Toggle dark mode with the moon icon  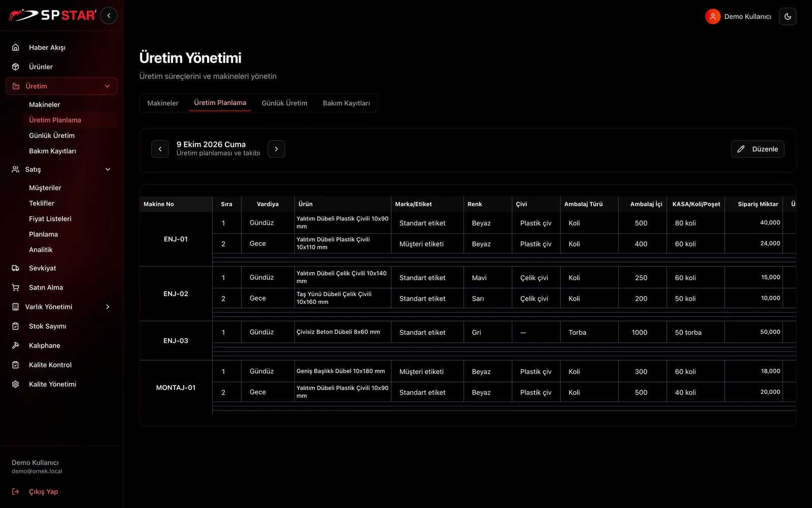(x=788, y=16)
